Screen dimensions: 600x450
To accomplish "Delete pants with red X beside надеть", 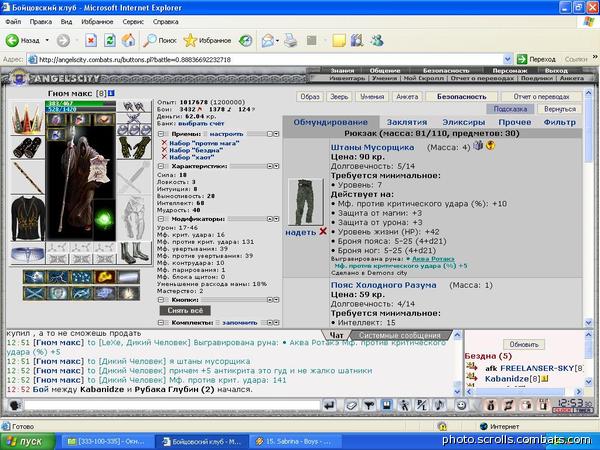I will [323, 232].
